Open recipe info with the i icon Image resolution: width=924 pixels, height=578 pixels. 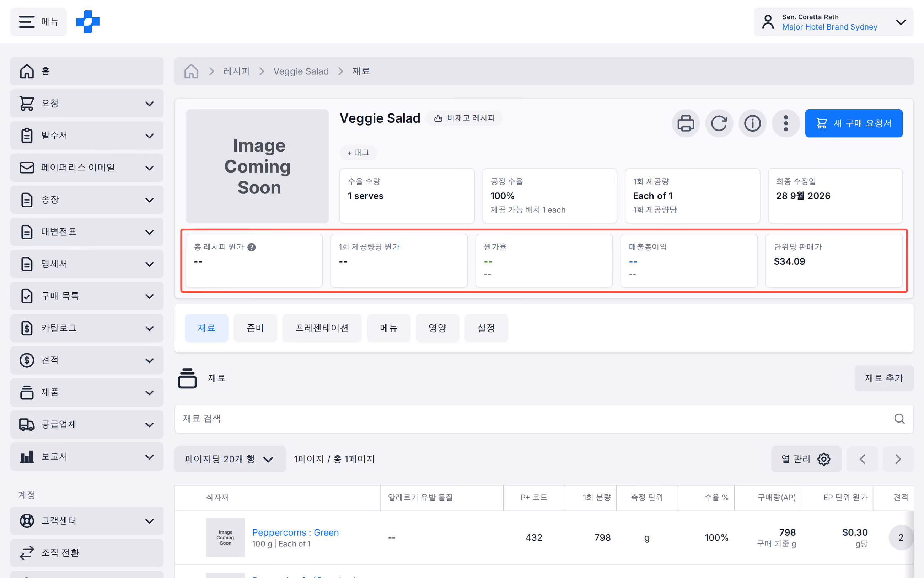753,123
